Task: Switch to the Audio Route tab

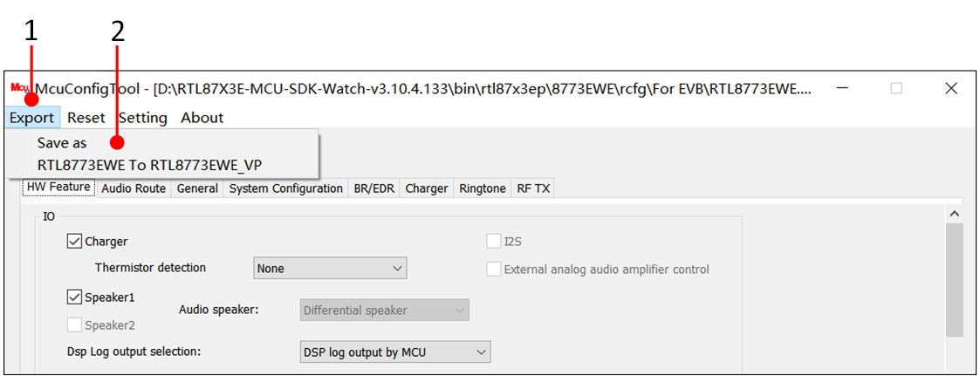Action: (134, 188)
